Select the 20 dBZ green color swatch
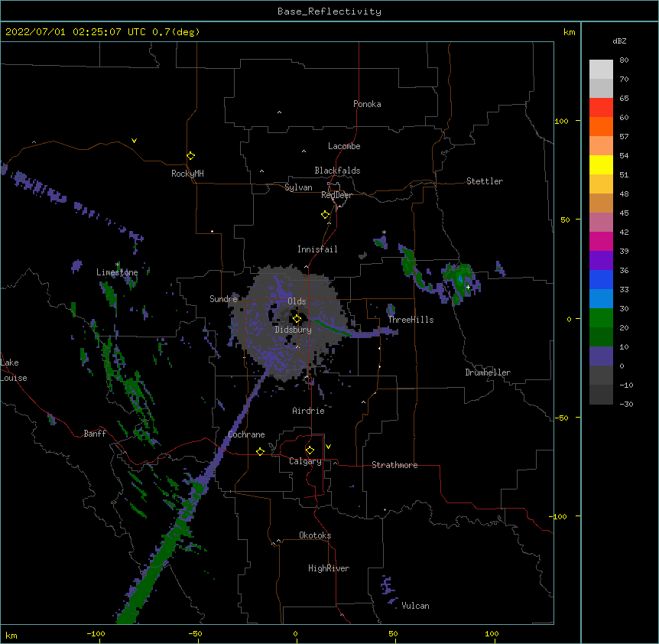Image resolution: width=659 pixels, height=644 pixels. coord(601,337)
